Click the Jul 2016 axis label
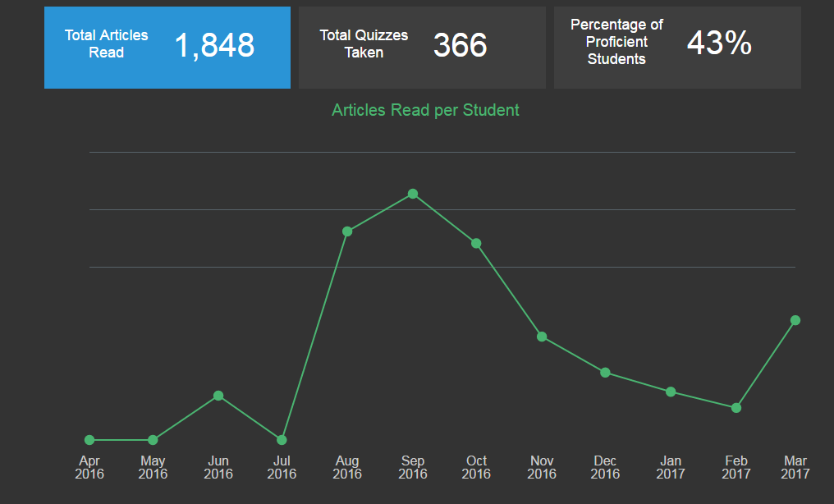Image resolution: width=834 pixels, height=504 pixels. click(x=282, y=467)
